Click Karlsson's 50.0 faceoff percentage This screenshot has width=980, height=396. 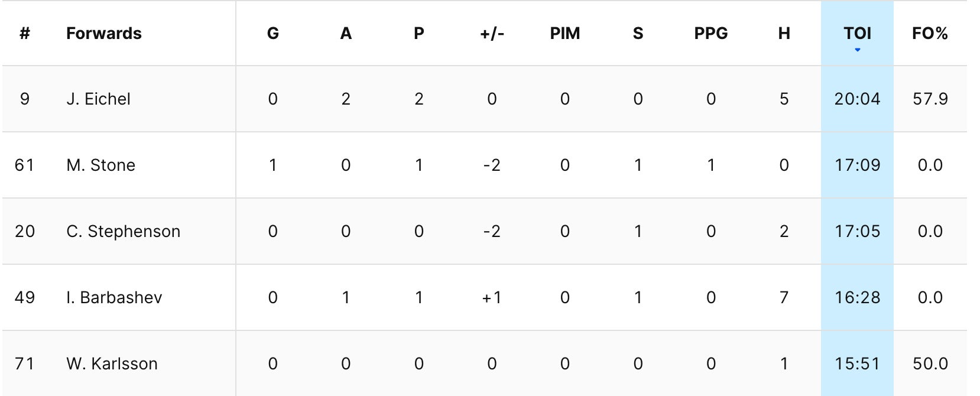[x=930, y=363]
